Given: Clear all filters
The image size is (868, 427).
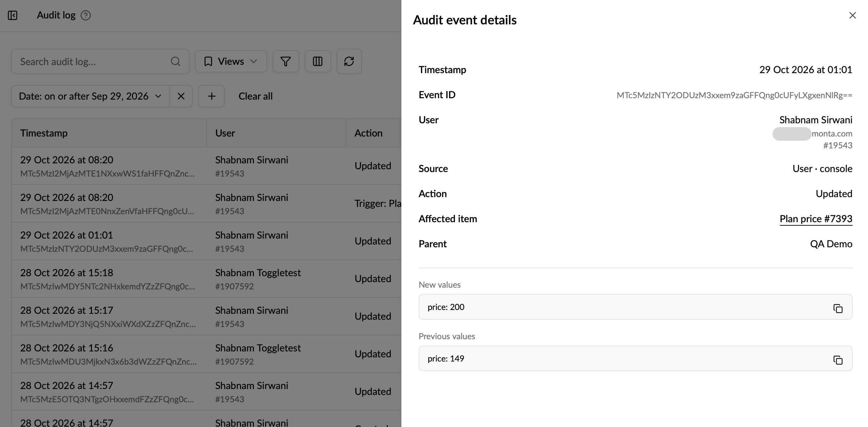Looking at the screenshot, I should tap(255, 96).
